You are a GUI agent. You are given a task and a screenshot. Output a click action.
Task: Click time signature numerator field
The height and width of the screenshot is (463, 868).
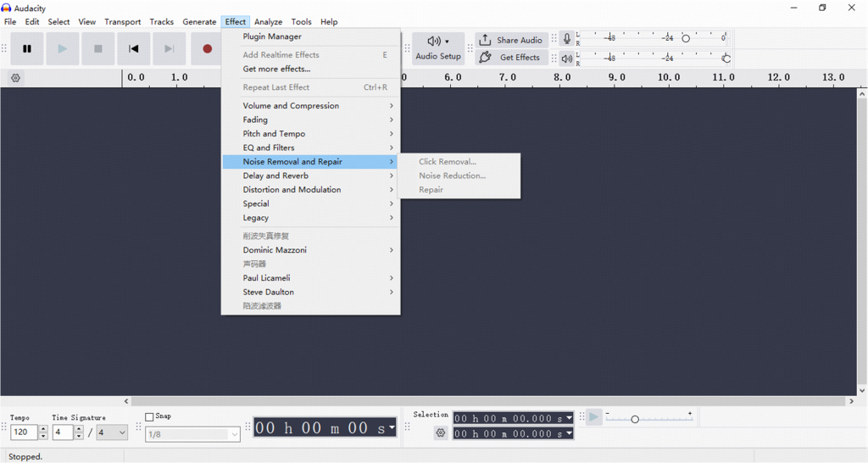point(63,432)
